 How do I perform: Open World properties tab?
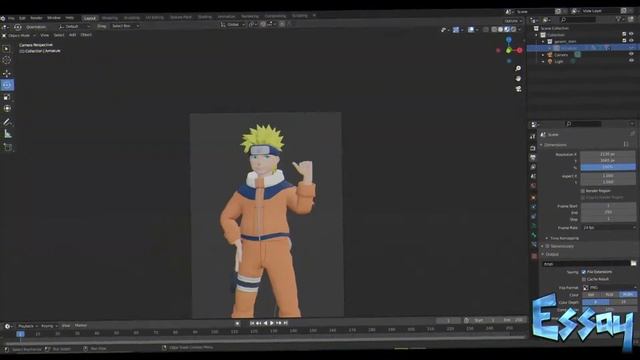pos(533,186)
